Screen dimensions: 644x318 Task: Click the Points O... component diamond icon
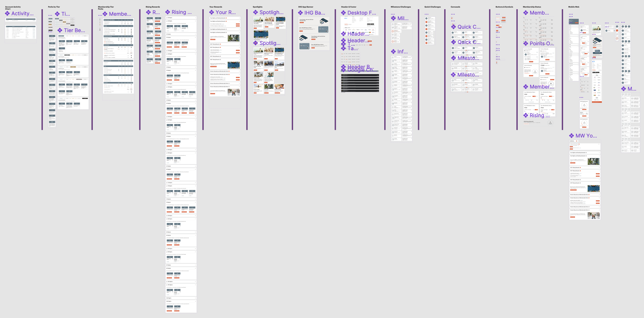pos(526,43)
